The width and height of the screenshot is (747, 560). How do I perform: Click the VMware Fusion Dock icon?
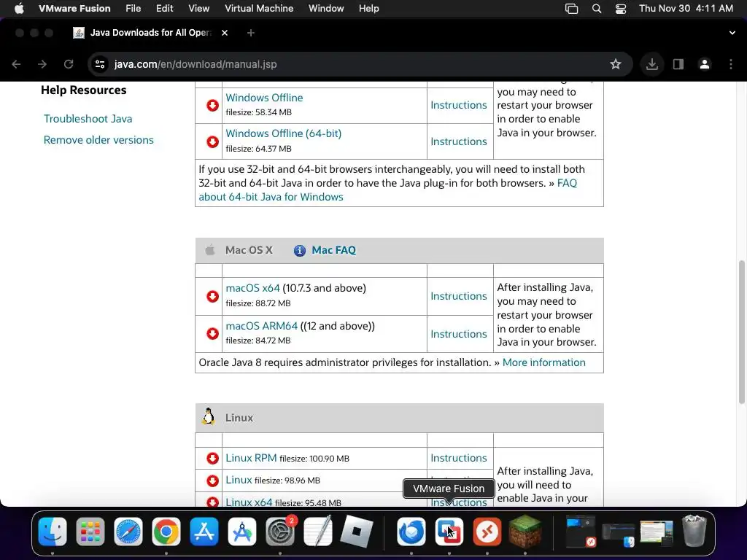point(449,532)
